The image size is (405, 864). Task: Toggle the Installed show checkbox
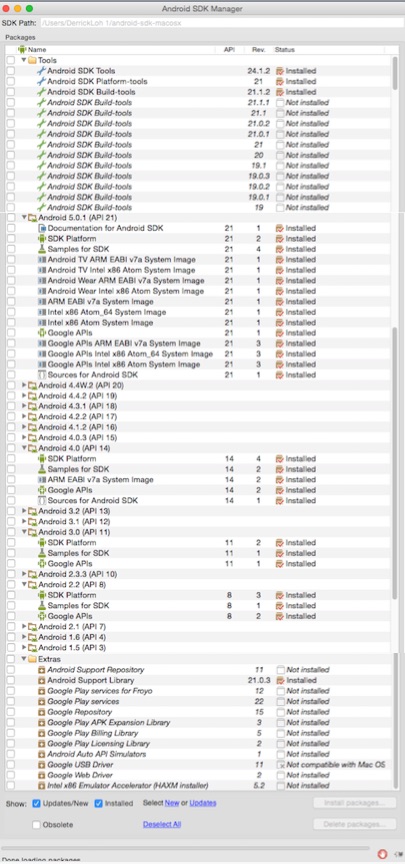pos(99,803)
